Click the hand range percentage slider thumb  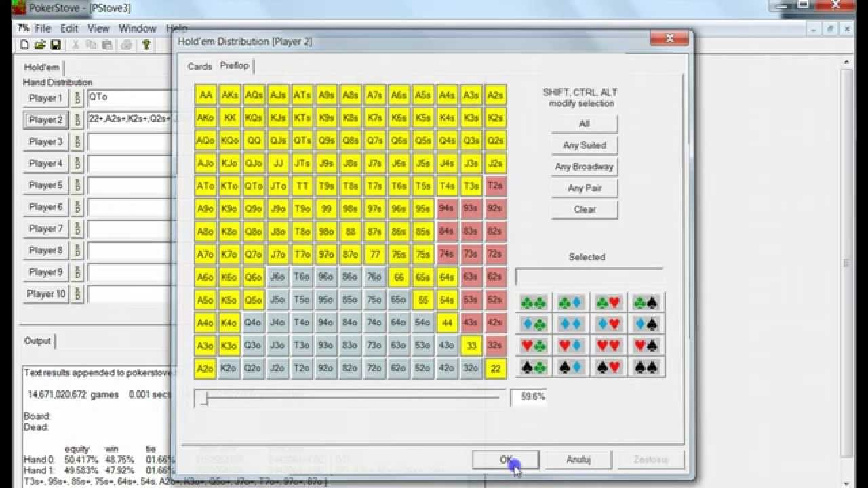(203, 398)
